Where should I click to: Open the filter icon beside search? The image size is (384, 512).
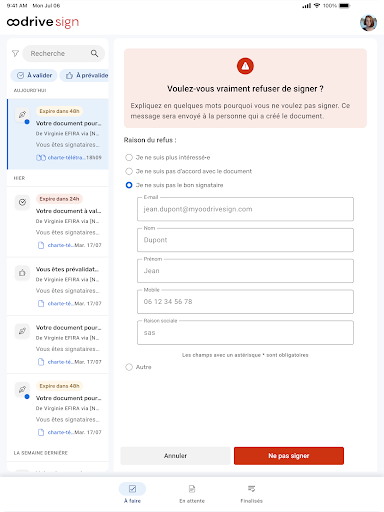(15, 53)
